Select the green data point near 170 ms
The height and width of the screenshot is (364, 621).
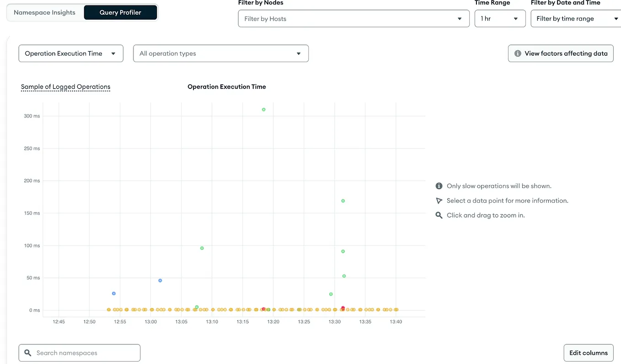[343, 200]
